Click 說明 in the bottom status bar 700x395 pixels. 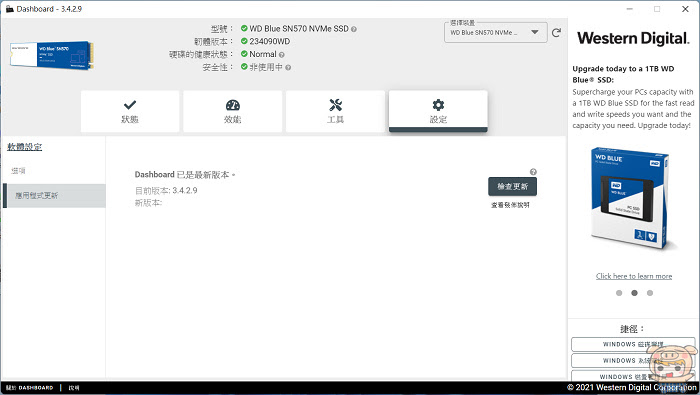point(74,388)
